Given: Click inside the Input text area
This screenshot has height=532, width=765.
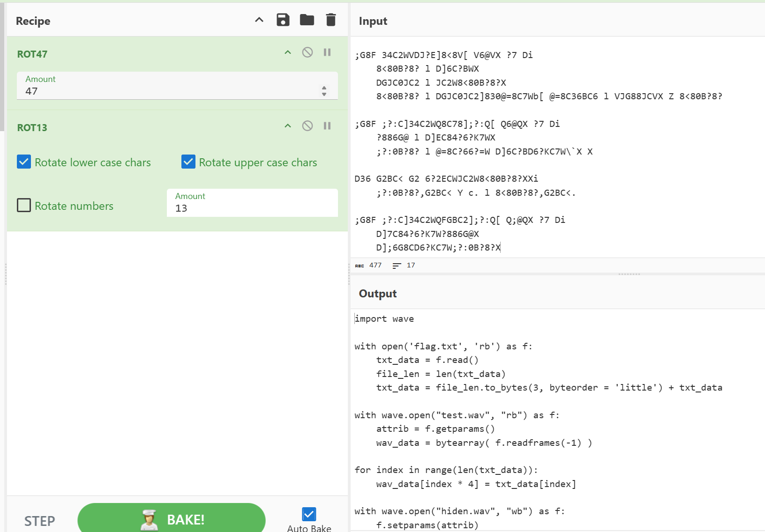Looking at the screenshot, I should tap(558, 147).
